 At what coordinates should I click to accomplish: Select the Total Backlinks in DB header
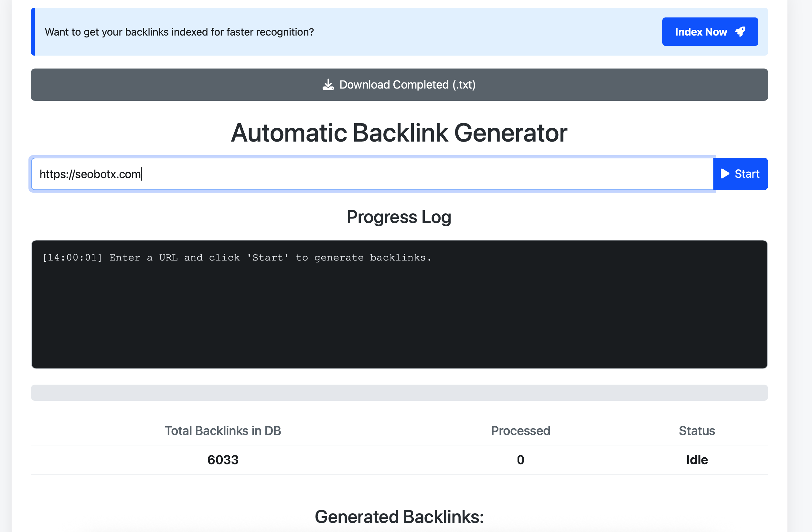pyautogui.click(x=223, y=431)
